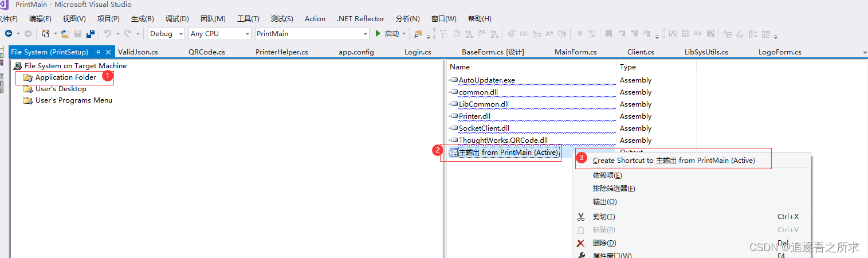
Task: Switch to the Client.cs tab
Action: pyautogui.click(x=641, y=52)
